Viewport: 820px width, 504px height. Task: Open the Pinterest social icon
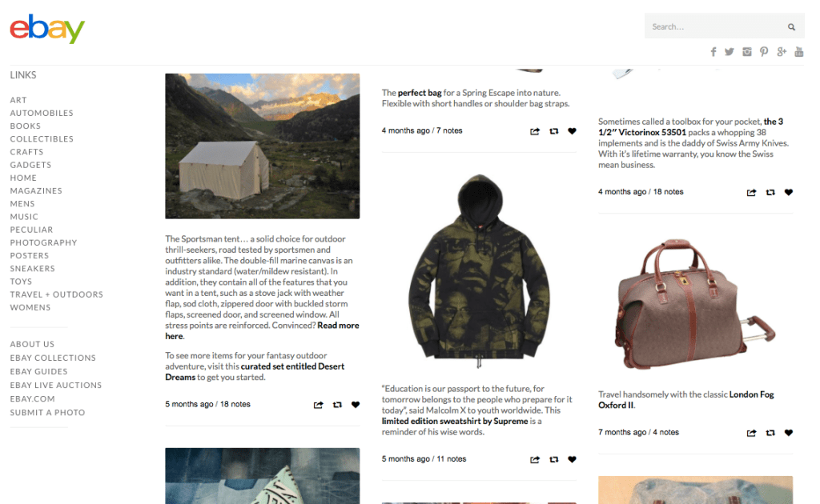click(764, 52)
